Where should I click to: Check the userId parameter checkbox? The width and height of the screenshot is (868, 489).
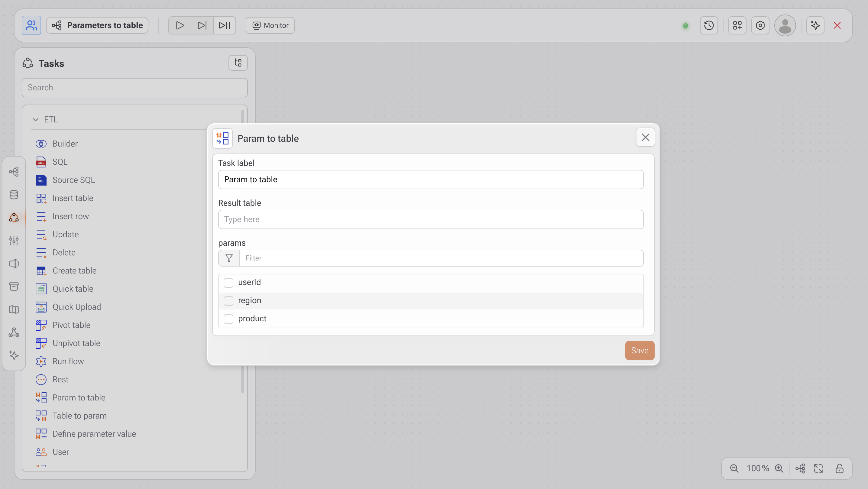tap(228, 282)
